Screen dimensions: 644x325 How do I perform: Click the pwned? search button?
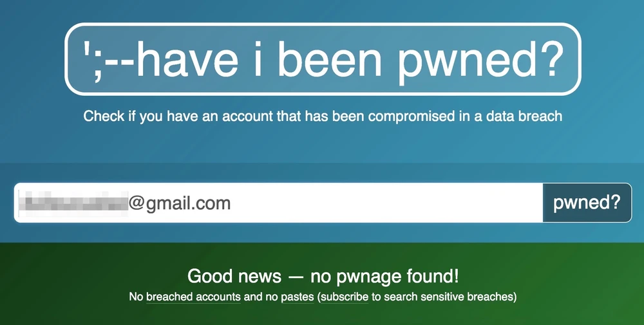pos(587,203)
